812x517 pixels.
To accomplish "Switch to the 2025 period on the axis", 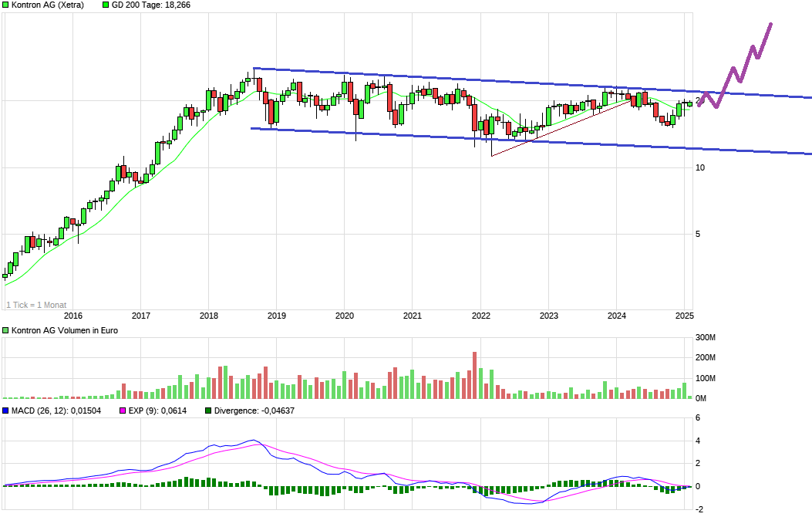I will pos(683,315).
